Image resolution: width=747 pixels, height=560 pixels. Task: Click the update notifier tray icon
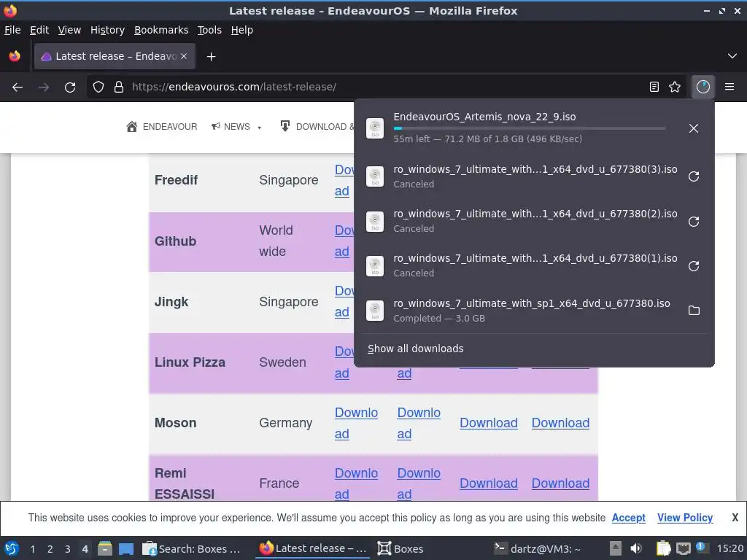pos(701,548)
